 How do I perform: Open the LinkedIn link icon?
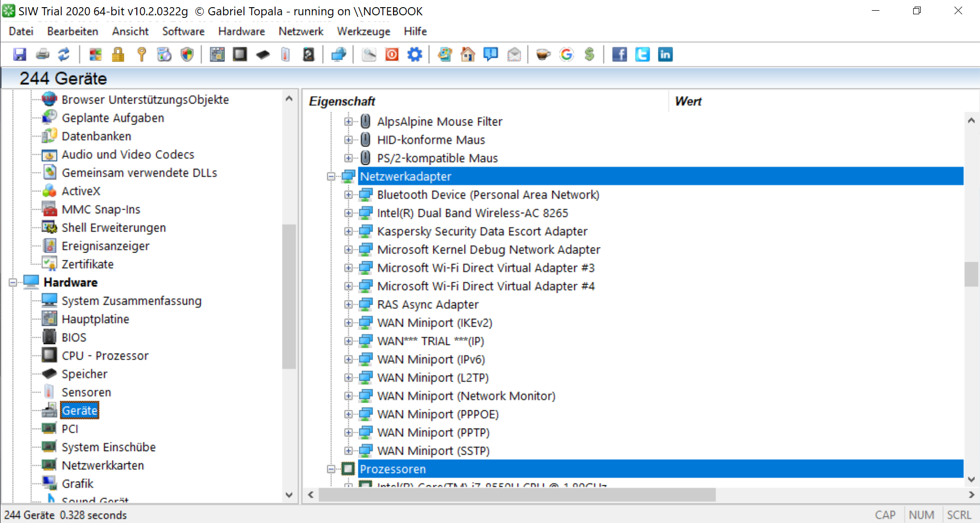(665, 55)
